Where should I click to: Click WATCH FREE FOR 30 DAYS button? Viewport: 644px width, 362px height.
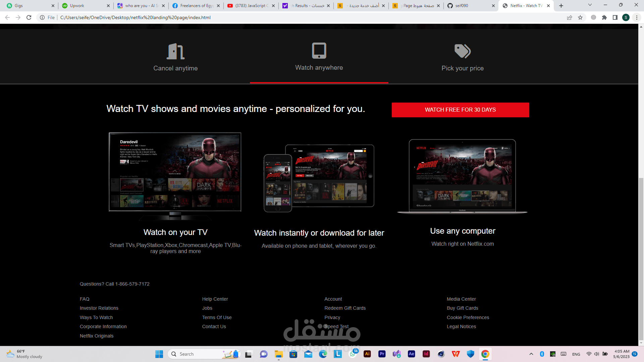coord(460,110)
